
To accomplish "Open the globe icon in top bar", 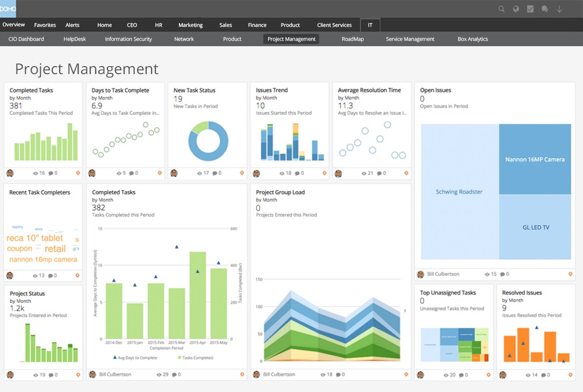I will point(516,9).
